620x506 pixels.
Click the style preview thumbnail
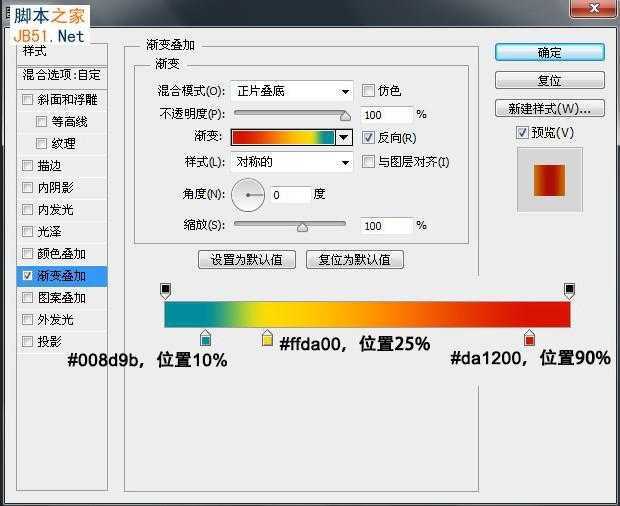tap(550, 180)
